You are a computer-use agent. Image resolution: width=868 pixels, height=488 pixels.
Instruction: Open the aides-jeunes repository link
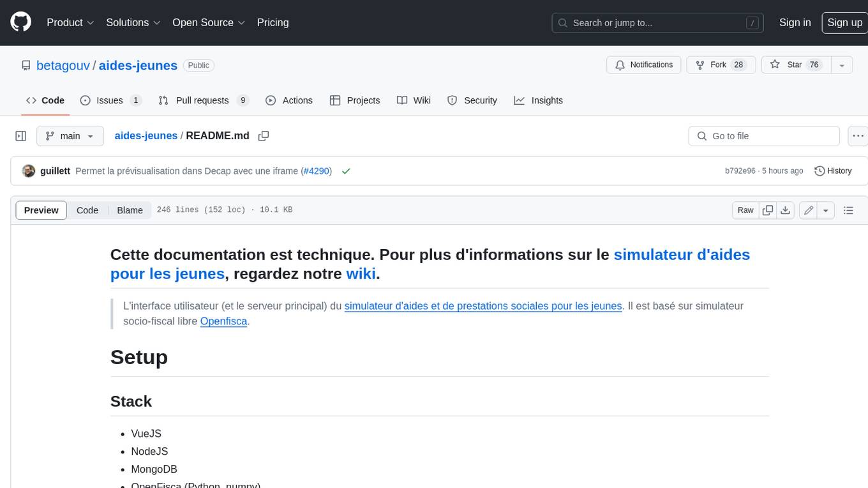point(138,65)
